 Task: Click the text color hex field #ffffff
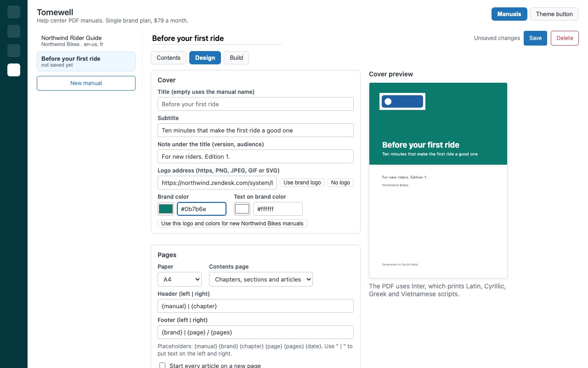pyautogui.click(x=278, y=209)
